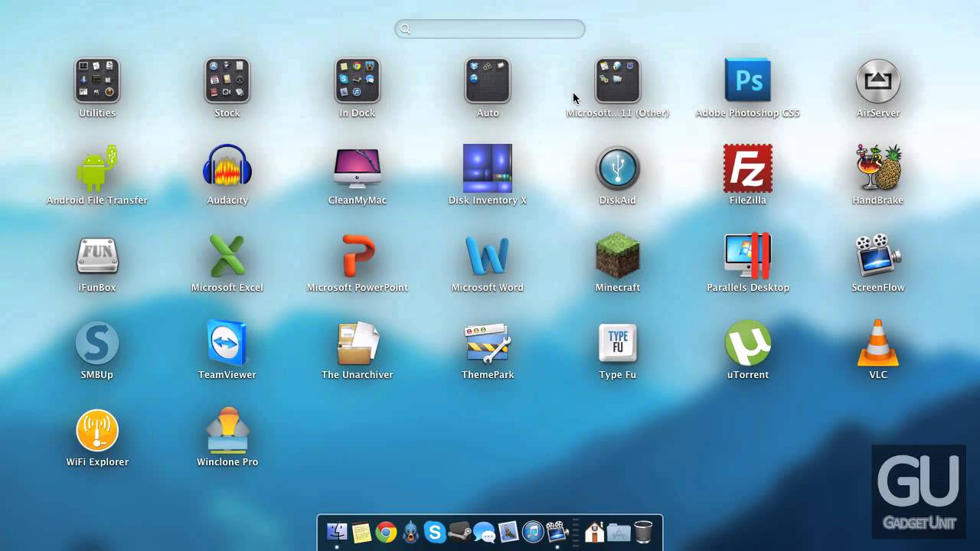Open SMBUp

pos(97,342)
